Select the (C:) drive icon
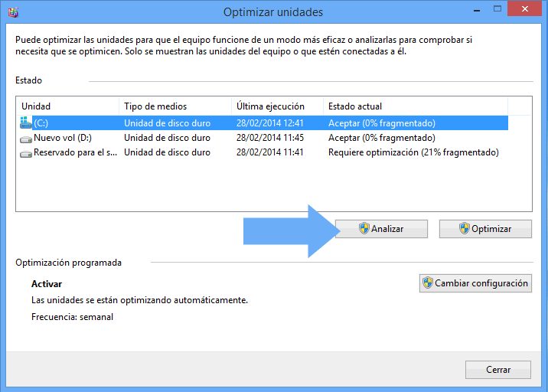Screen dimensions: 548x392 tap(27, 123)
